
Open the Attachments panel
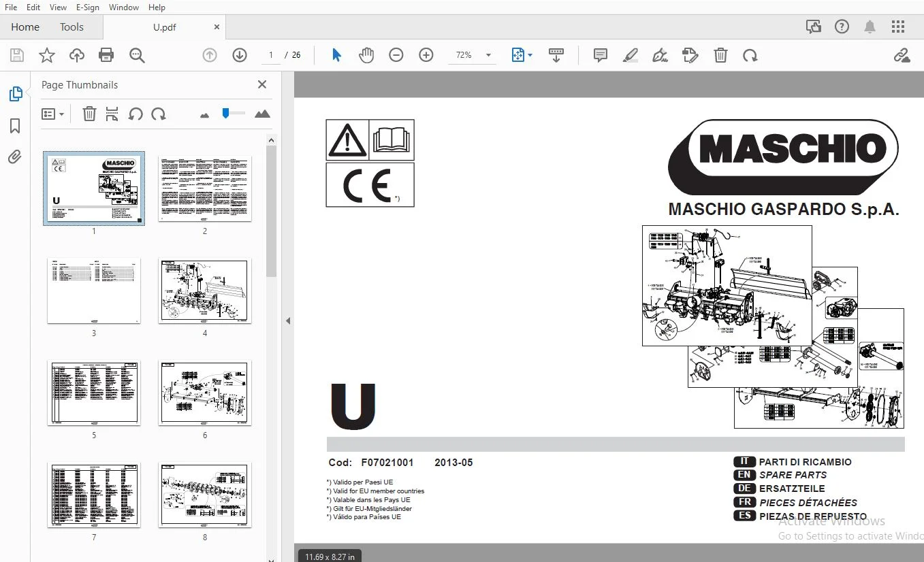coord(15,157)
